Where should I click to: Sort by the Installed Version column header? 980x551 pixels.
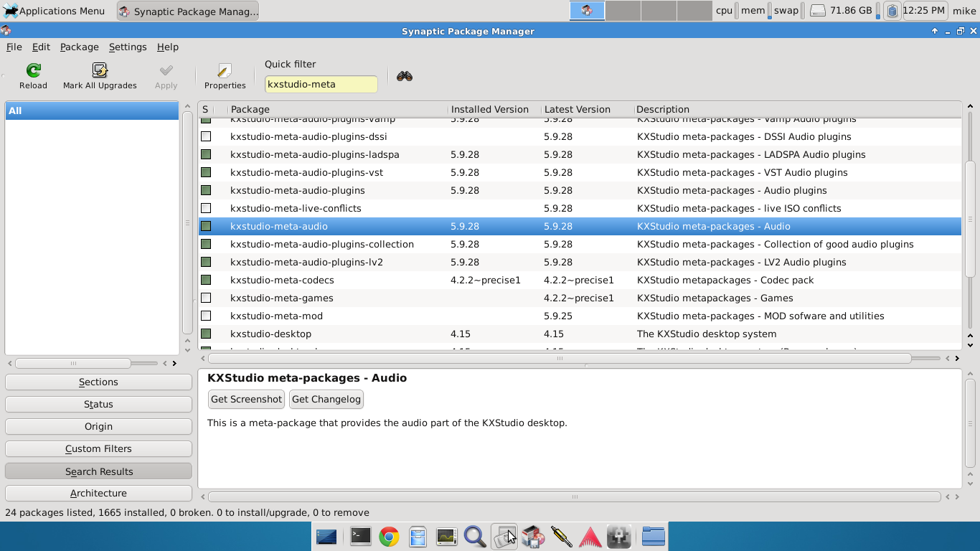pos(493,109)
